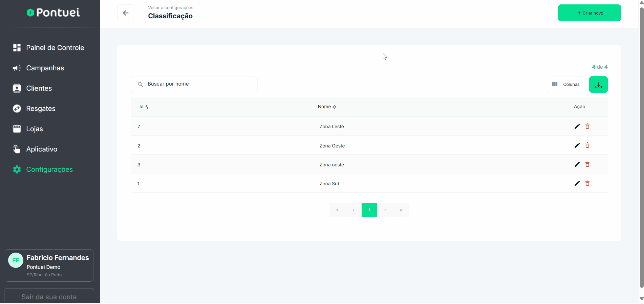Screen dimensions: 644x304
Task: Delete the Zona Leste classification
Action: [x=587, y=126]
